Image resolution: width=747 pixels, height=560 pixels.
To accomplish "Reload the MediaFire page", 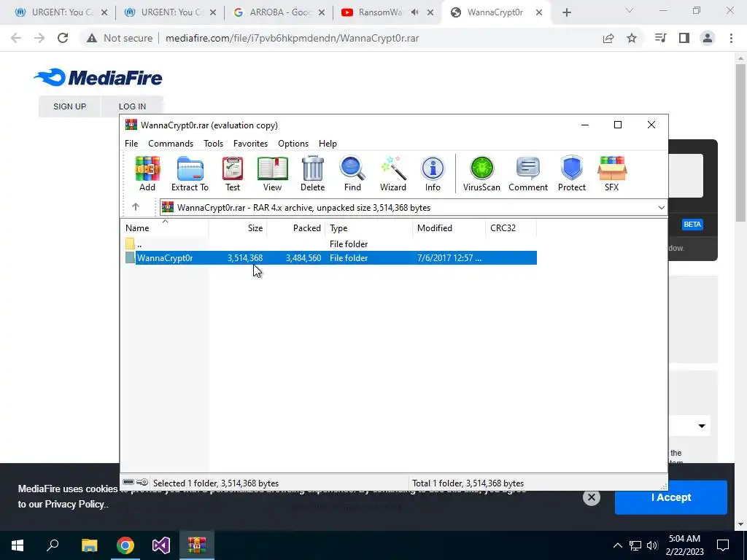I will click(x=63, y=38).
